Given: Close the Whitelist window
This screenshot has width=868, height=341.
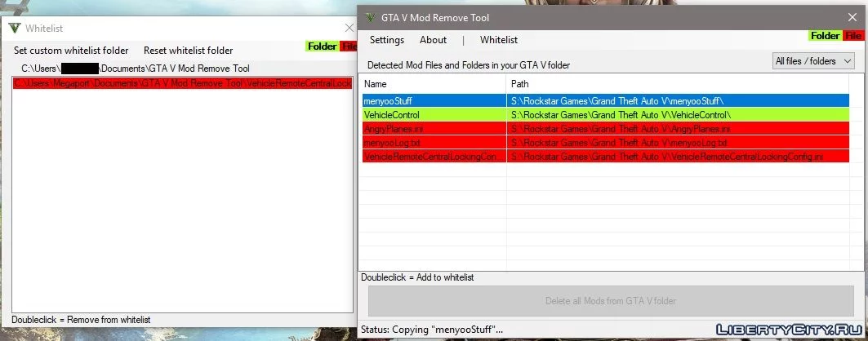Looking at the screenshot, I should [x=349, y=28].
